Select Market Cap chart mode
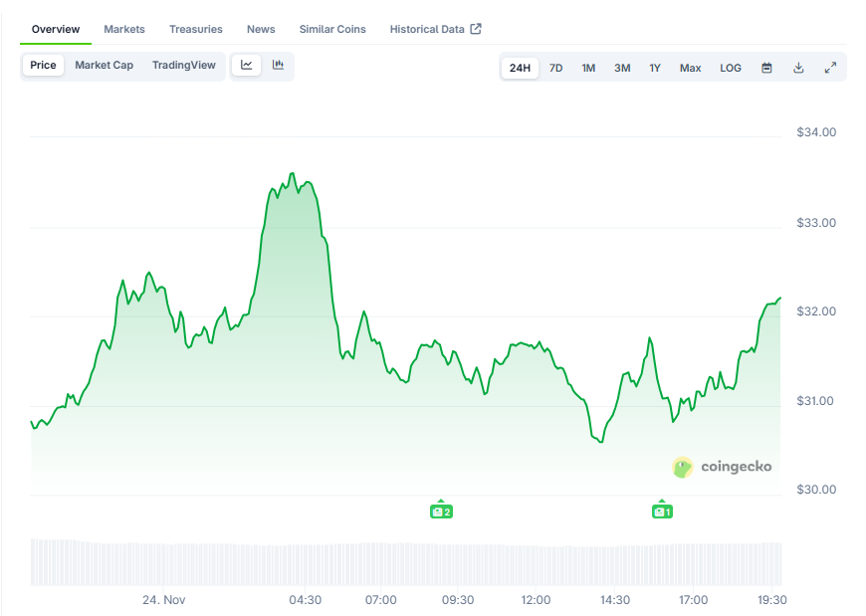The image size is (866, 616). [x=104, y=66]
